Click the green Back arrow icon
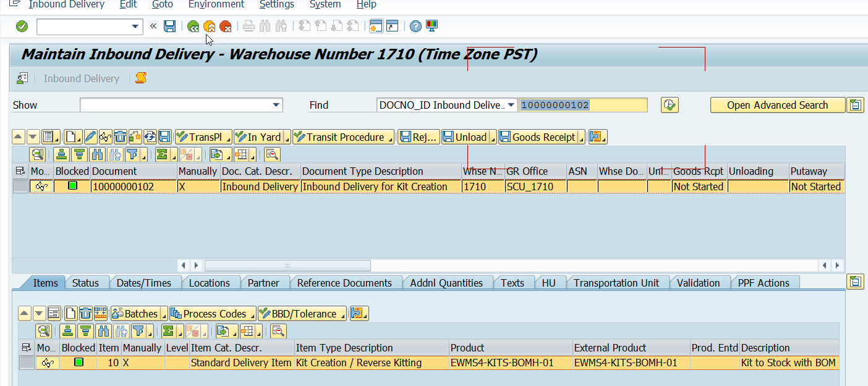Image resolution: width=868 pixels, height=386 pixels. (194, 26)
